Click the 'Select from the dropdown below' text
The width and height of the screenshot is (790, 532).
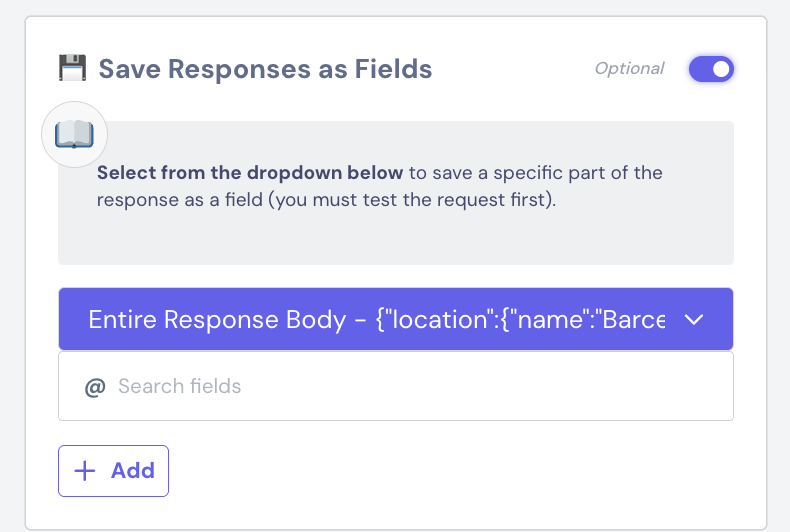point(249,173)
